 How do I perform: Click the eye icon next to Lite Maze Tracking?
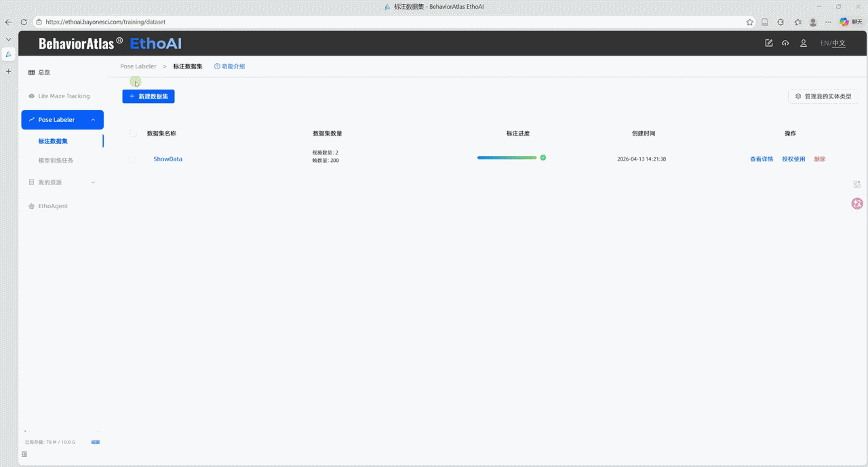pos(31,96)
